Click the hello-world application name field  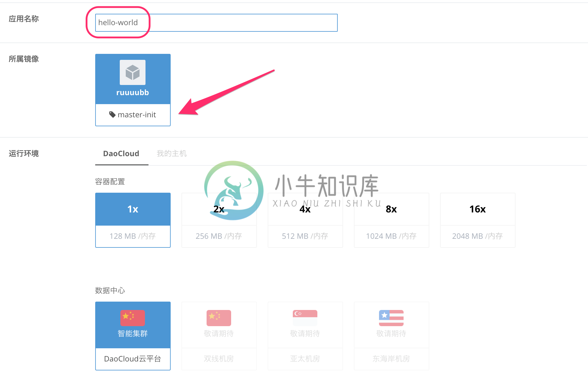click(216, 23)
